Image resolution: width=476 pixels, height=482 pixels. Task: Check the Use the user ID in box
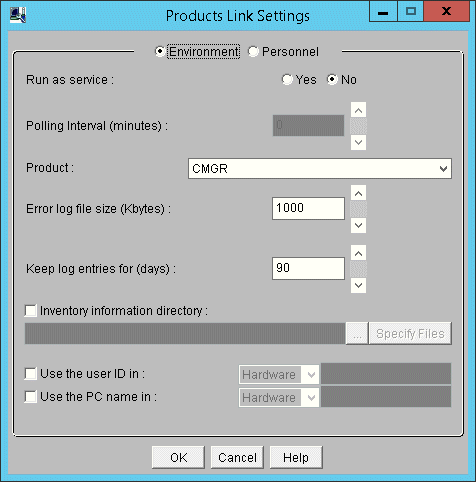pos(31,374)
